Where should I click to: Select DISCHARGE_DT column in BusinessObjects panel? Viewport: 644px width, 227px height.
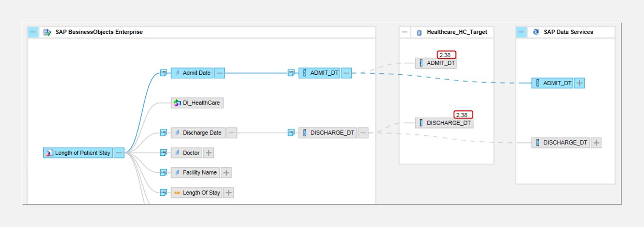pos(327,133)
